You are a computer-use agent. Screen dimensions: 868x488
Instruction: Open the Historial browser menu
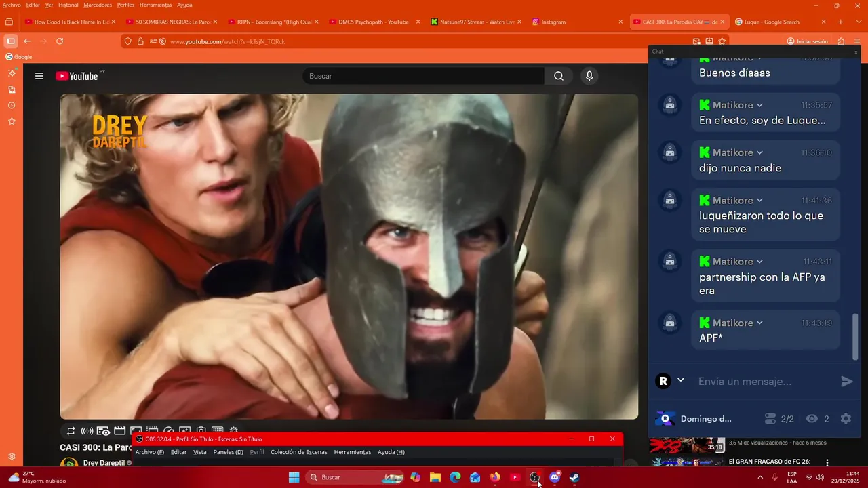tap(68, 5)
